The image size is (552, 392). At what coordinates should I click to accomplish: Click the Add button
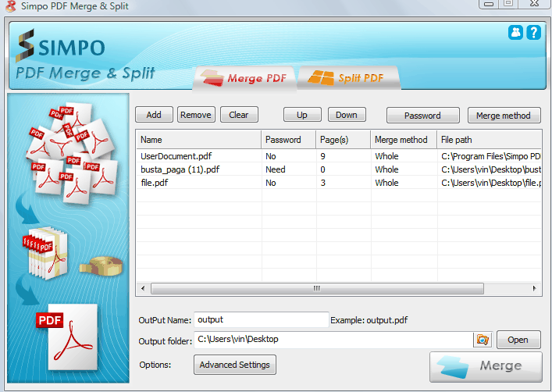click(154, 115)
